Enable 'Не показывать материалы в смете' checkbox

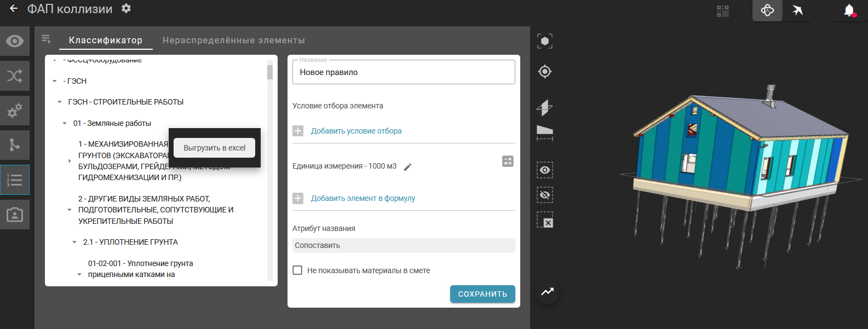click(297, 270)
